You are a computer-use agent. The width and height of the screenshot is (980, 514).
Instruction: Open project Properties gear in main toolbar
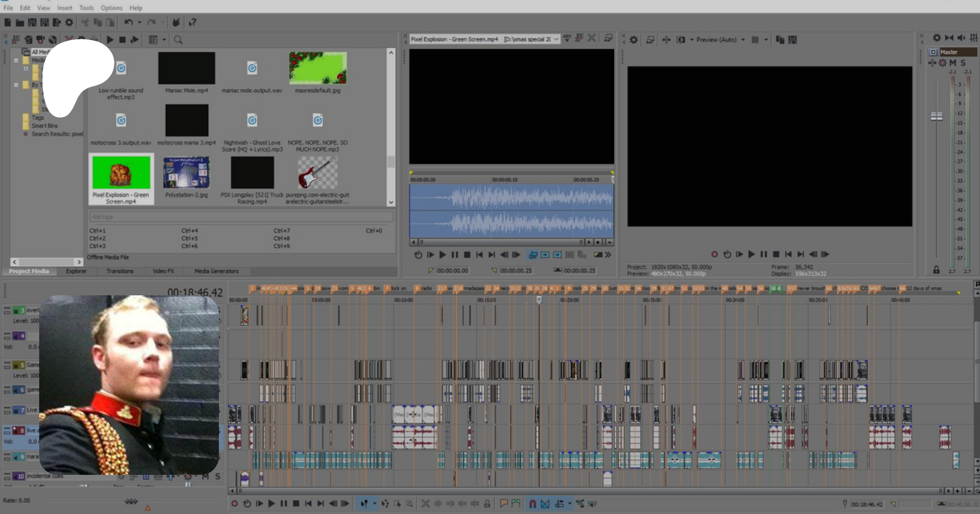tap(69, 22)
